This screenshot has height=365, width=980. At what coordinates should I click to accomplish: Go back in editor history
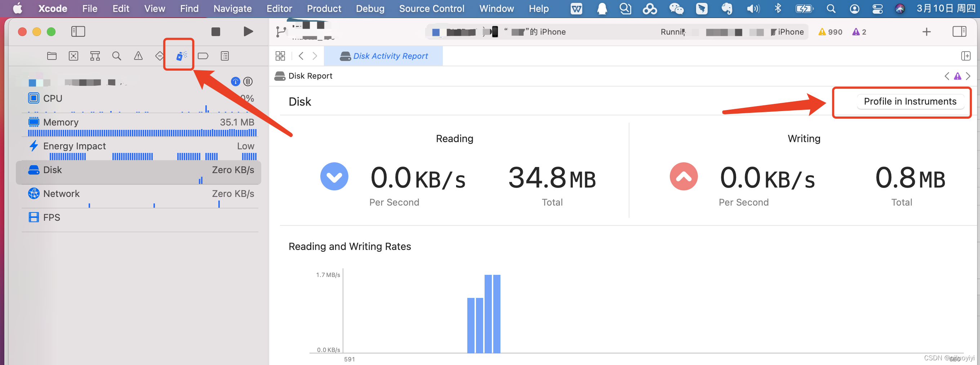click(x=301, y=56)
